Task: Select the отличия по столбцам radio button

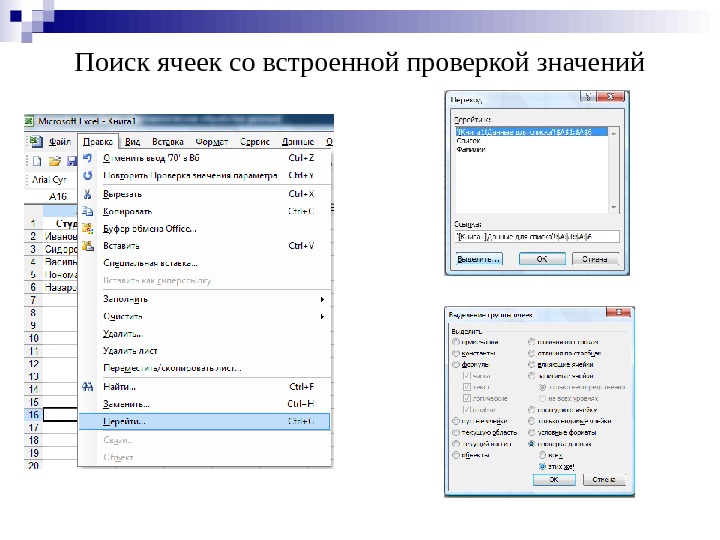Action: (531, 353)
